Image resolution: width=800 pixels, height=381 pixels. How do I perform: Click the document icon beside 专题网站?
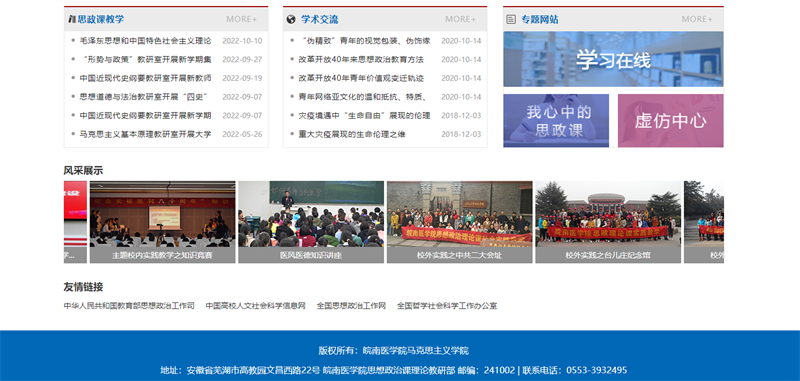(x=511, y=19)
